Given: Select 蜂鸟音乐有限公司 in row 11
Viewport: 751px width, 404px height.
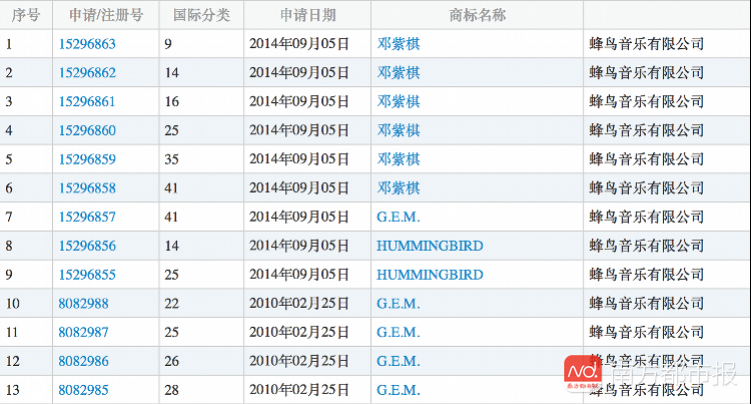Looking at the screenshot, I should [x=647, y=332].
